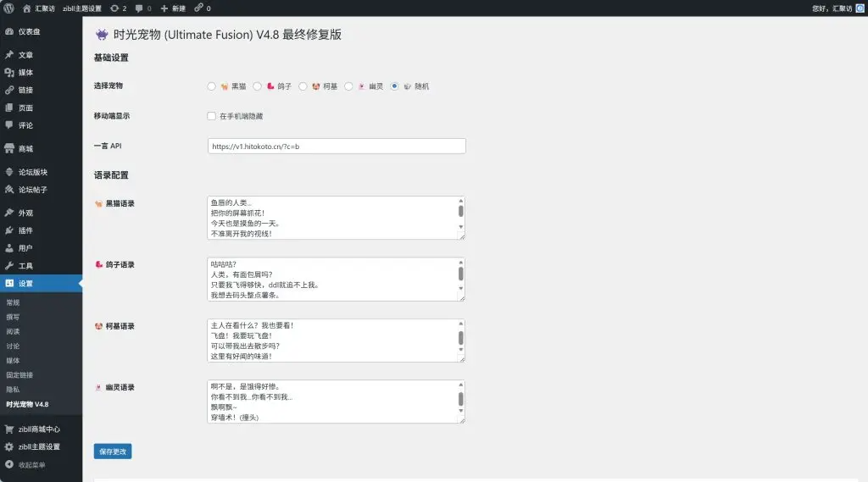Image resolution: width=868 pixels, height=482 pixels.
Task: Open 设置 settings icon in the sidebar
Action: pos(9,283)
